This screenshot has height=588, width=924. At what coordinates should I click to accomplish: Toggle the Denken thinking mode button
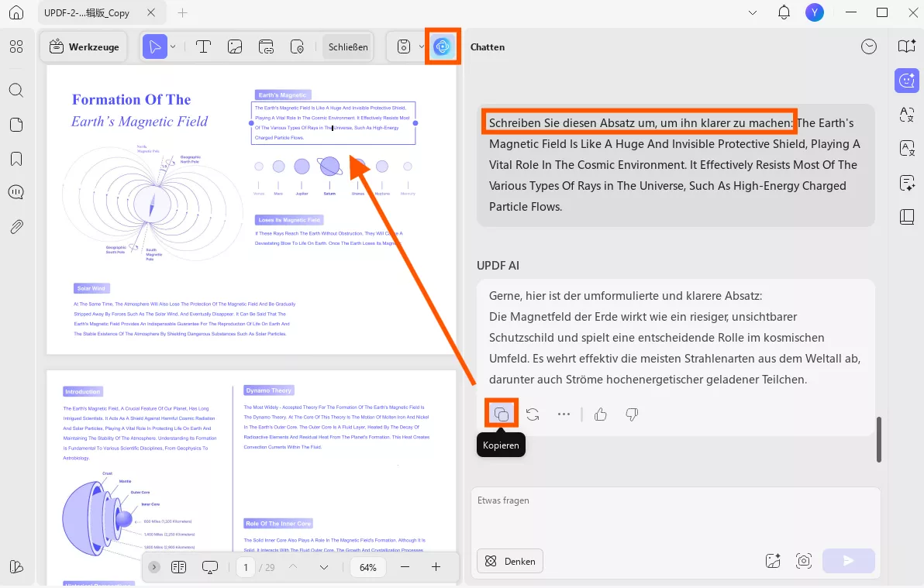pos(510,561)
